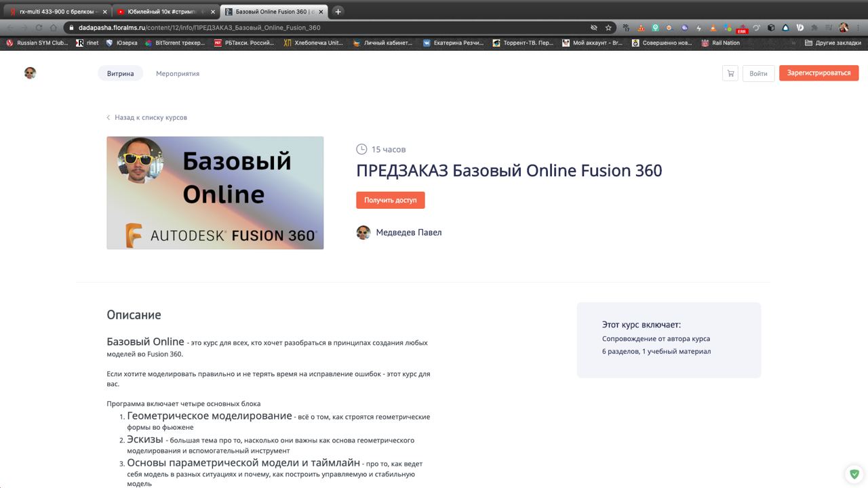Open Торрент-ТВ bookmark
Viewport: 868px width, 488px height.
pos(523,43)
